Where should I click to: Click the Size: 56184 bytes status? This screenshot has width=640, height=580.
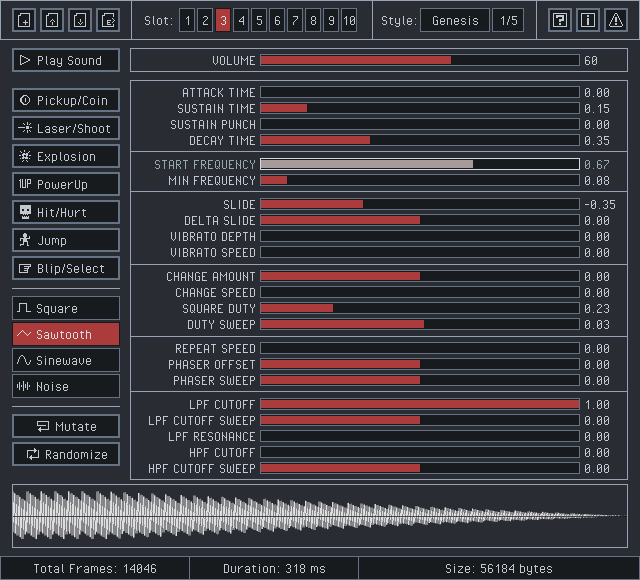click(x=498, y=569)
